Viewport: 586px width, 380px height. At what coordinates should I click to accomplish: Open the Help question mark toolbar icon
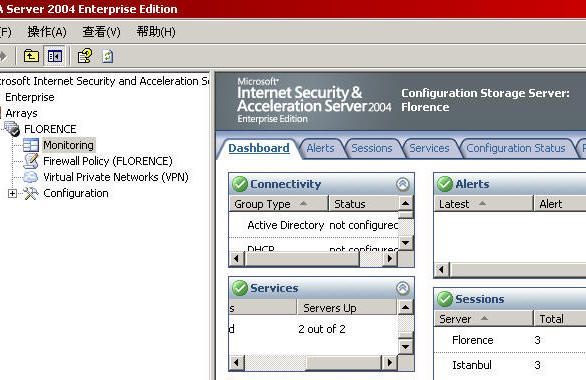click(x=84, y=56)
